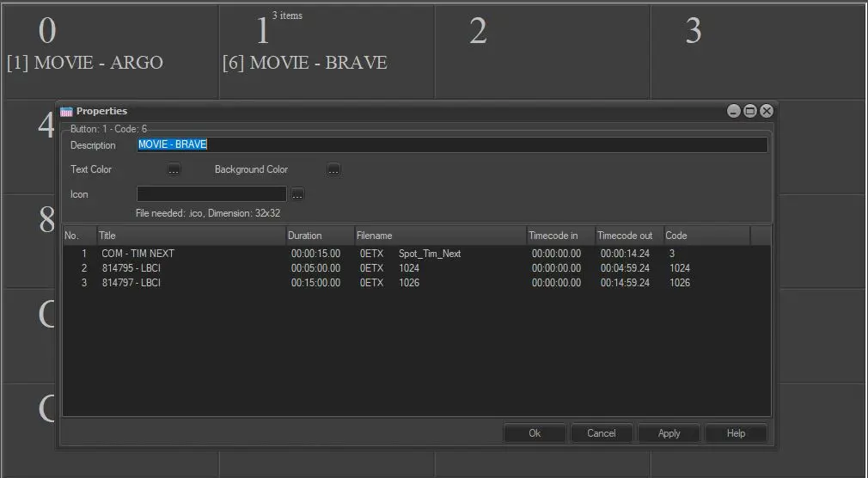Close the Properties dialog
Image resolution: width=868 pixels, height=478 pixels.
[767, 111]
